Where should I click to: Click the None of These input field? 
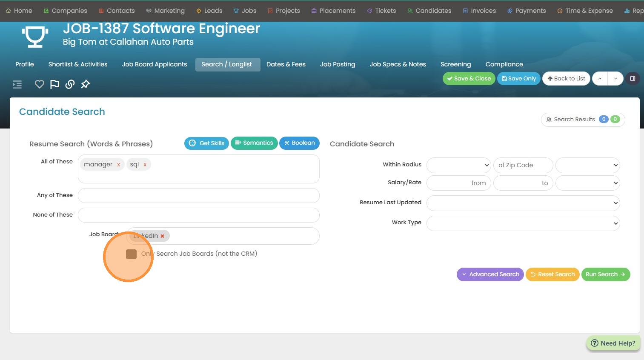pos(199,215)
